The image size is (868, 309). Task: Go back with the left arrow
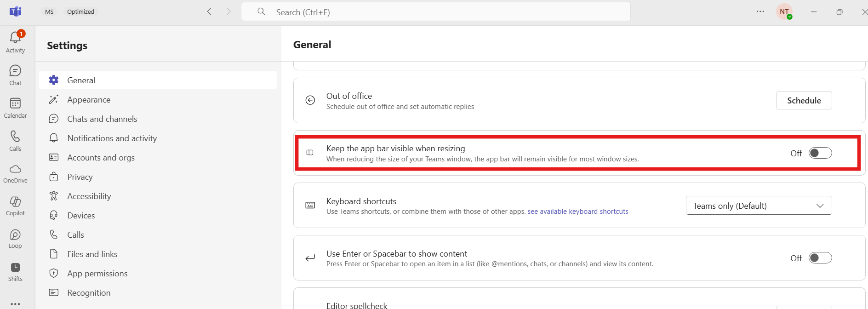(209, 11)
